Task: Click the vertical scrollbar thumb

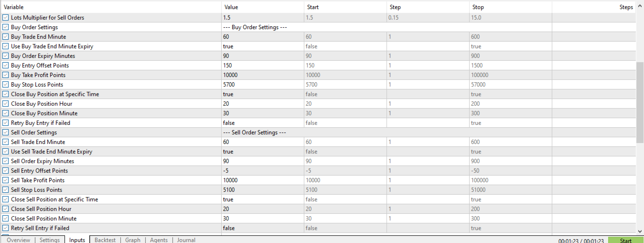Action: [x=640, y=102]
